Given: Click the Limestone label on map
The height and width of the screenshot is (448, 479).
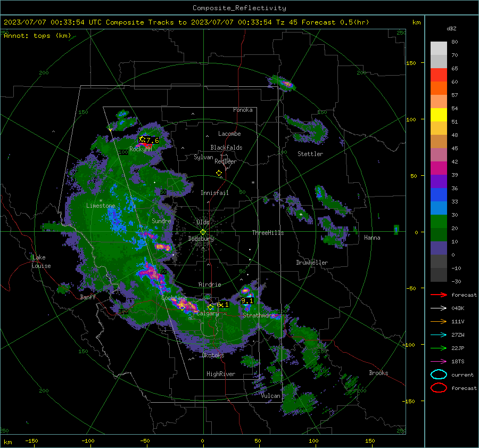Looking at the screenshot, I should tap(101, 206).
